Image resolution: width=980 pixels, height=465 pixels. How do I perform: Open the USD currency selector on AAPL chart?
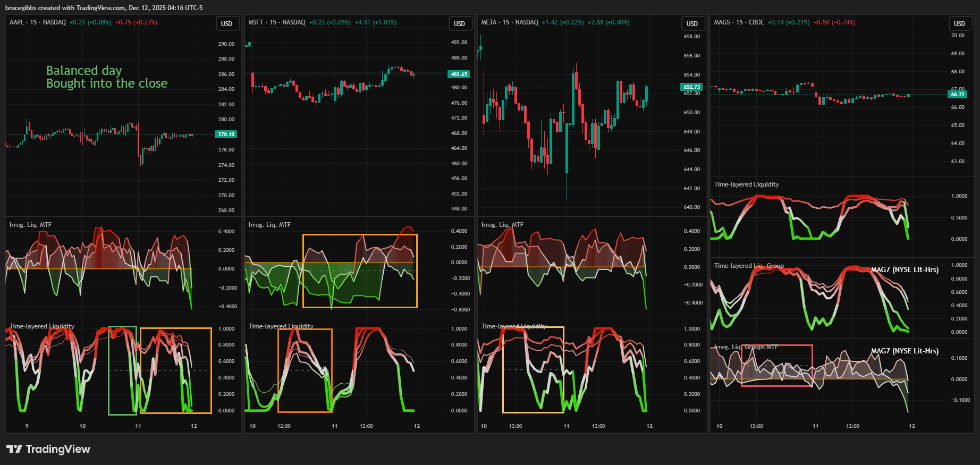tap(226, 24)
